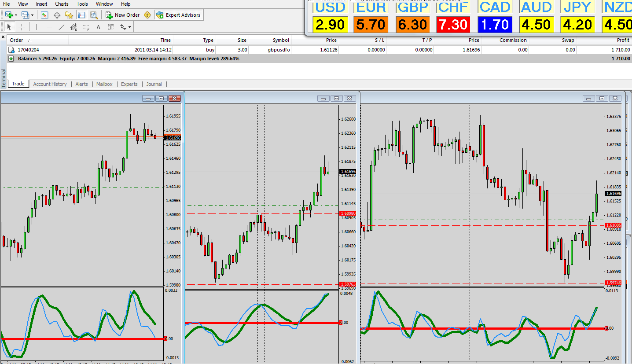Open the Help menu
This screenshot has height=364, width=632.
coord(125,4)
